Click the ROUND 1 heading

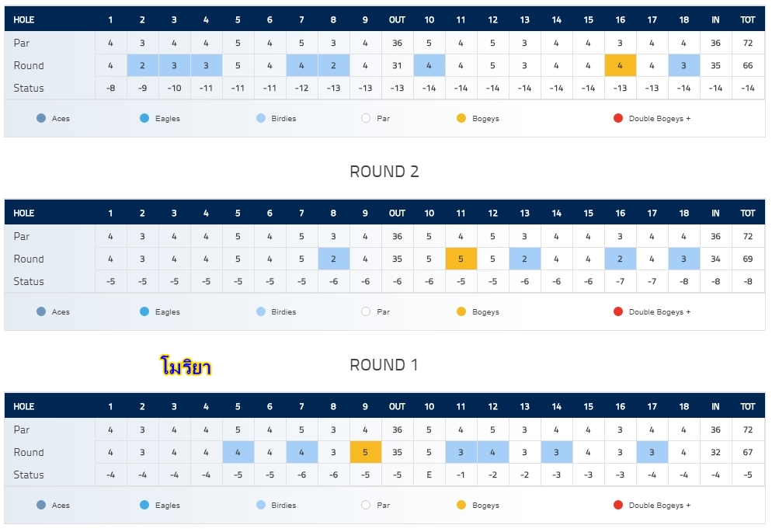384,364
